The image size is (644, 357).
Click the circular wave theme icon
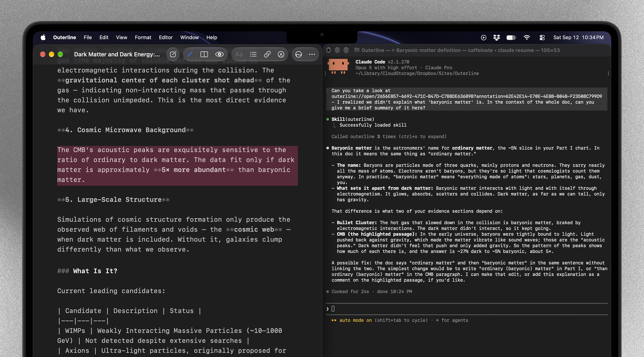pyautogui.click(x=298, y=54)
